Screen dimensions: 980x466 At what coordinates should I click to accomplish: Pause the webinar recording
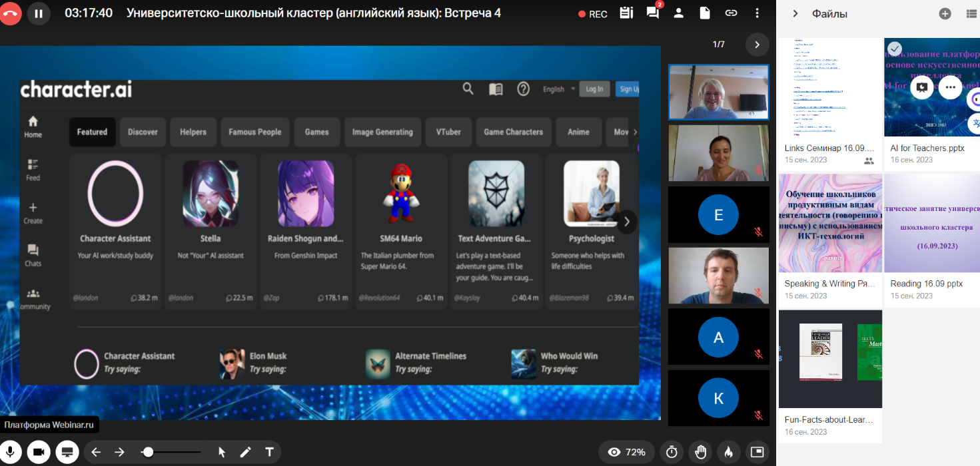tap(39, 13)
